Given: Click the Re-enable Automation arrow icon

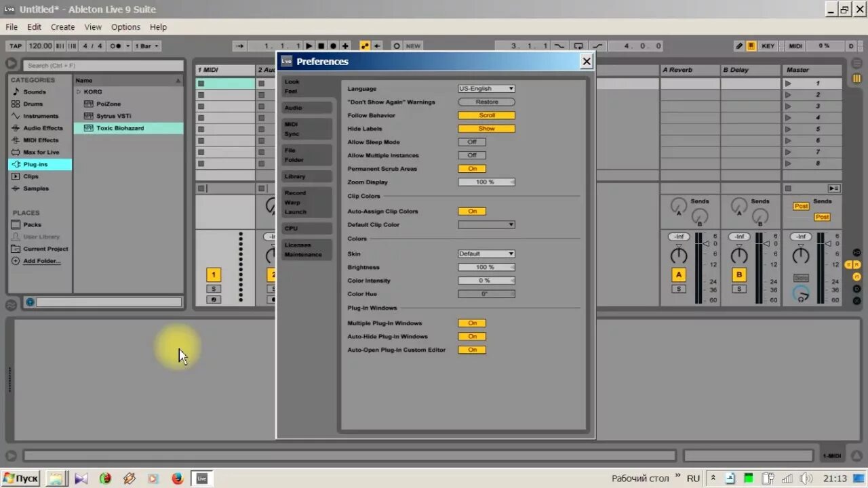Looking at the screenshot, I should 377,46.
